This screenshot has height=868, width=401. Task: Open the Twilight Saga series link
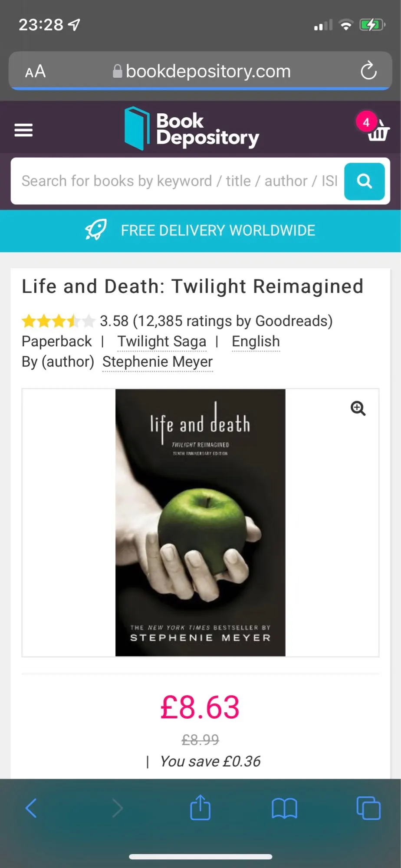[162, 342]
